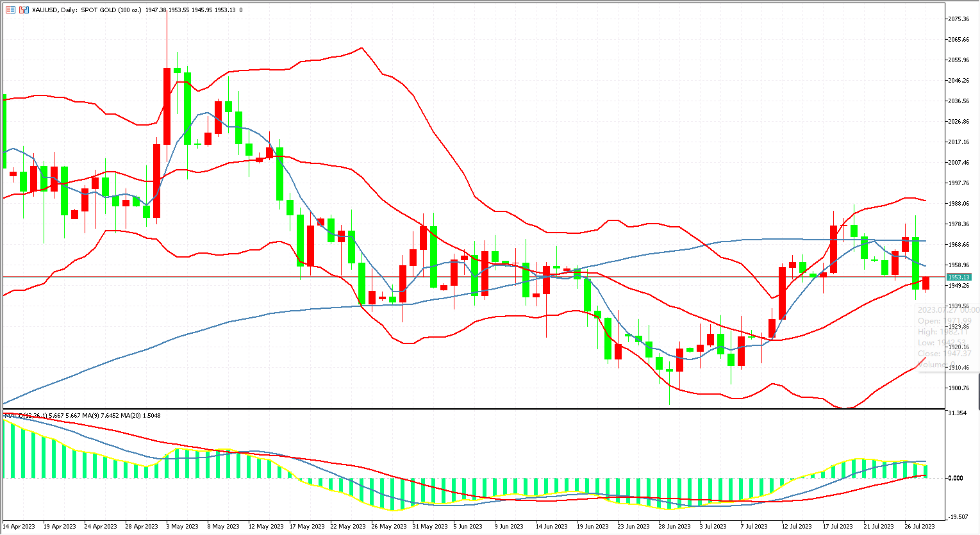Click the 1947.38 open price in header

pyautogui.click(x=156, y=10)
